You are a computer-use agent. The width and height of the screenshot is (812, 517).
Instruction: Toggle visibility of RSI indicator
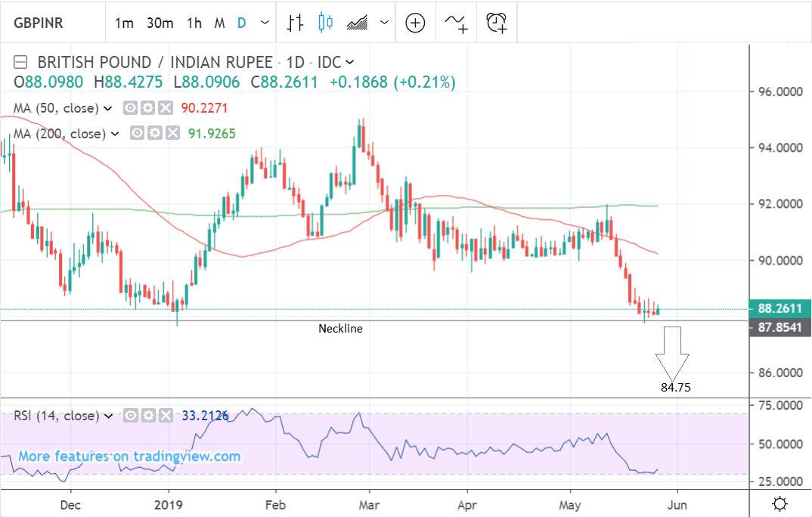[132, 416]
